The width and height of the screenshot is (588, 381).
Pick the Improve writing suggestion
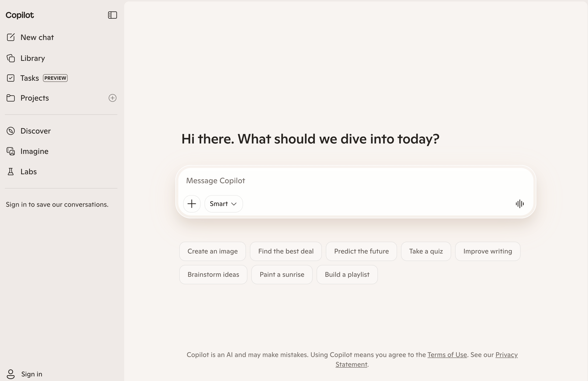click(x=488, y=251)
